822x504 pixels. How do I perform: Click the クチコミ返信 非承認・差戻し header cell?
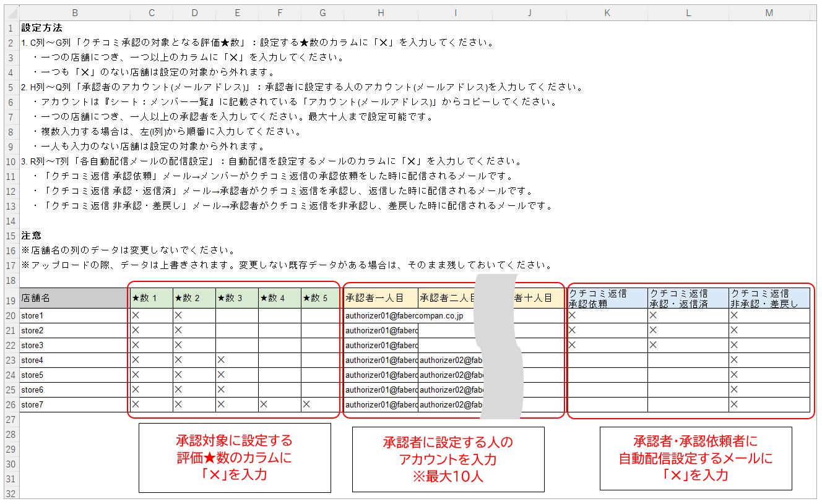(x=769, y=298)
